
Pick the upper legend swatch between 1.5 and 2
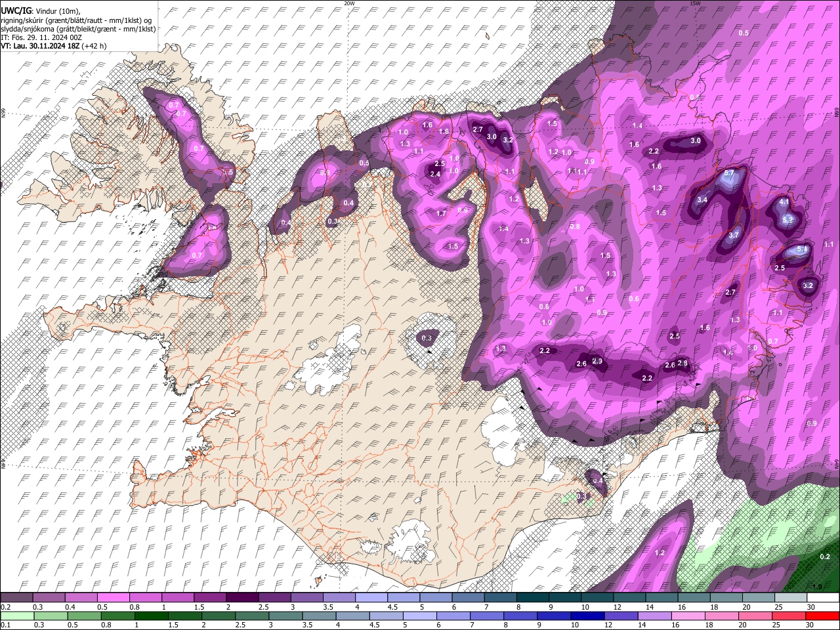tap(209, 598)
